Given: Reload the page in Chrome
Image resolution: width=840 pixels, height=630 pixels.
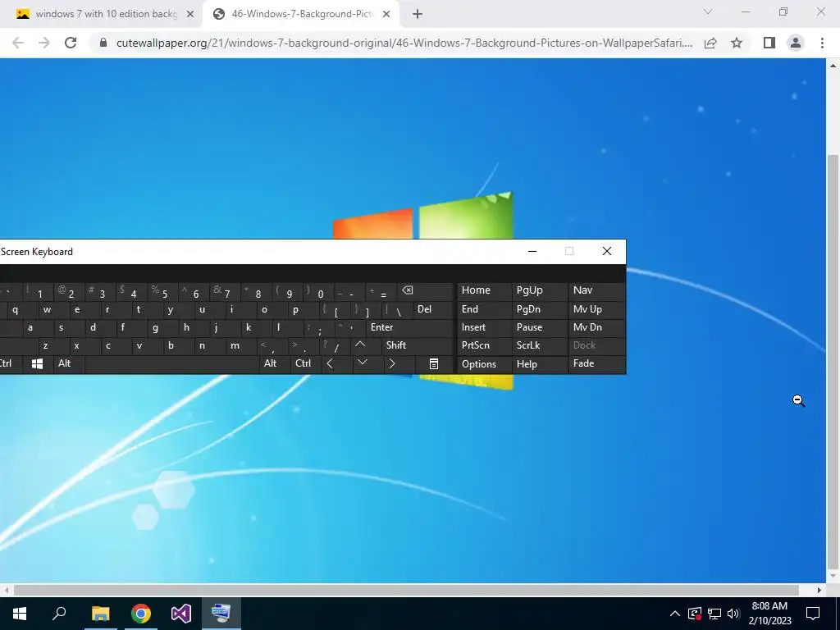Looking at the screenshot, I should click(x=71, y=43).
